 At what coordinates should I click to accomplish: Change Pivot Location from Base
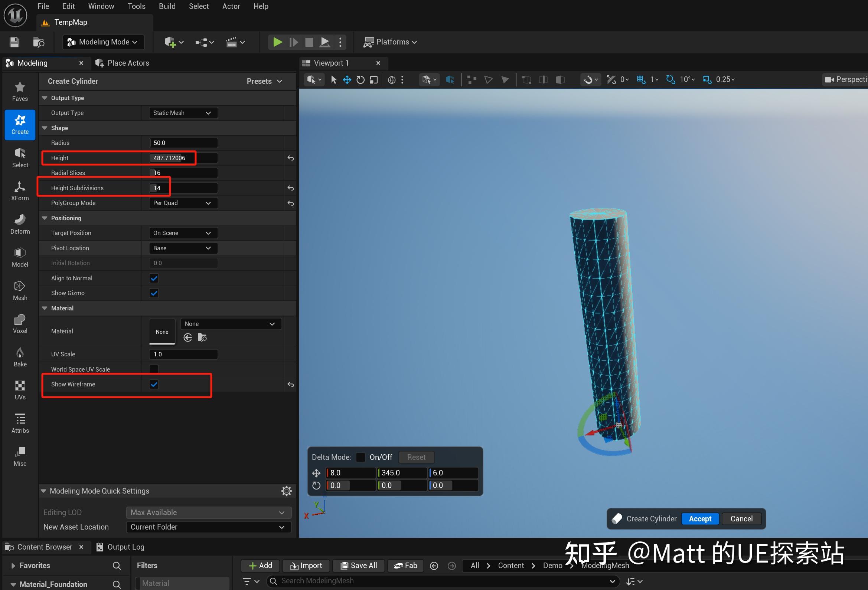[182, 248]
